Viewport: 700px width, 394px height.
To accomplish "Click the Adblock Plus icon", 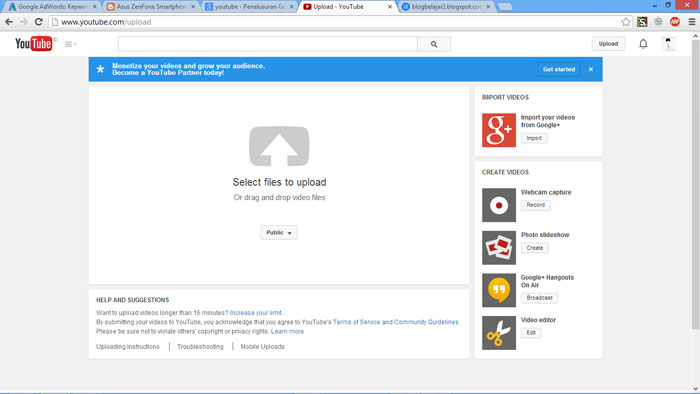I will point(675,22).
